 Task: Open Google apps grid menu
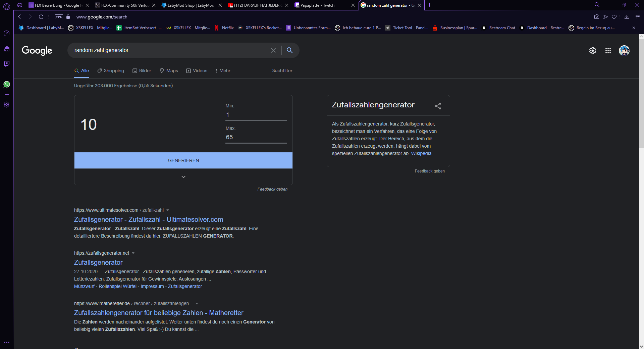[608, 51]
